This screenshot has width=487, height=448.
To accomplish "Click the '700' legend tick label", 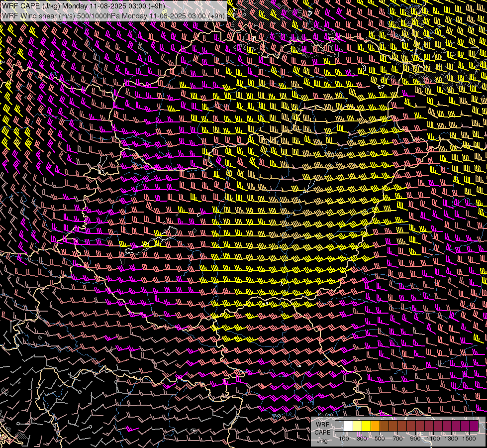I will [397, 439].
